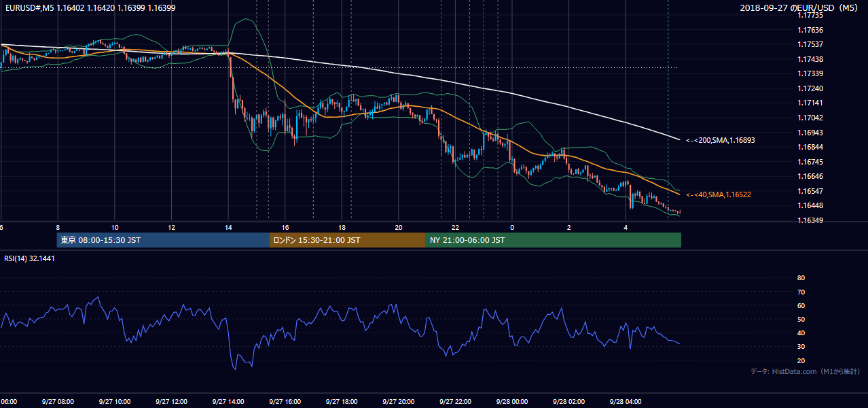Click hour label 10 below the price chart
This screenshot has width=868, height=408.
click(115, 227)
